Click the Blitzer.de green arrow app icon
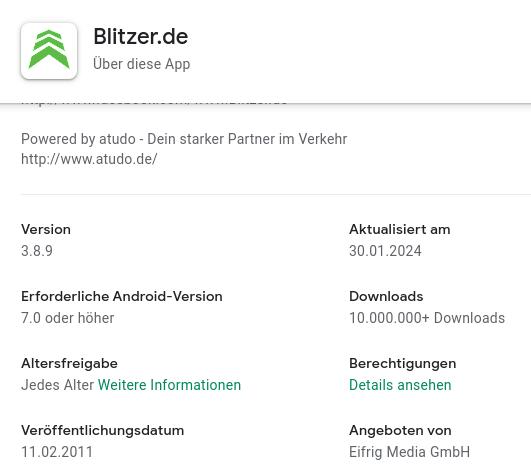Viewport: 531px width, 470px height. click(49, 51)
